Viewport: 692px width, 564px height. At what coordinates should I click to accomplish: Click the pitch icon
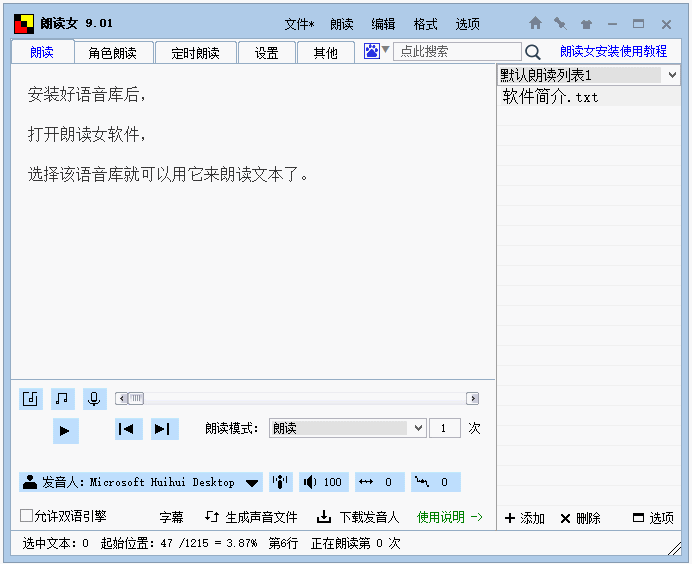(422, 482)
